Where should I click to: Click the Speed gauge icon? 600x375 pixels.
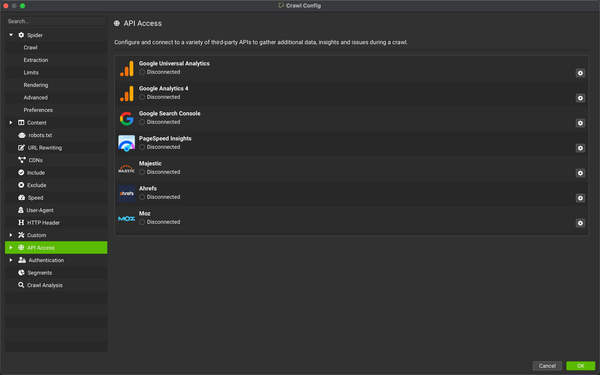point(21,197)
